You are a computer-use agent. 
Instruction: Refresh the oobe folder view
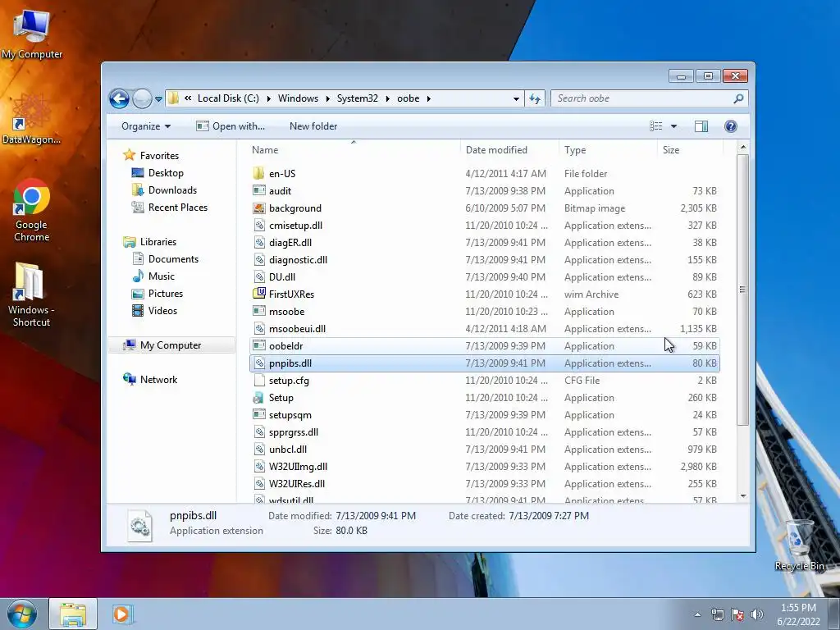(535, 98)
